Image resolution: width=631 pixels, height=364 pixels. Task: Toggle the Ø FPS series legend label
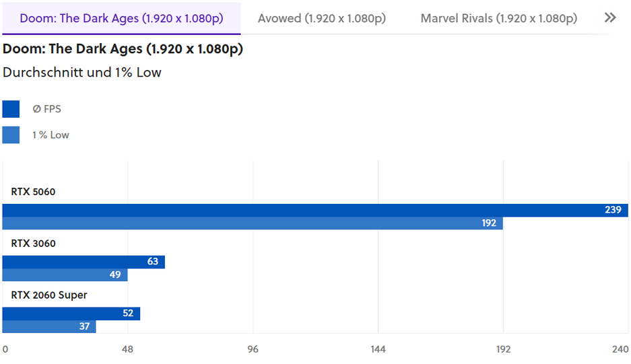click(46, 109)
